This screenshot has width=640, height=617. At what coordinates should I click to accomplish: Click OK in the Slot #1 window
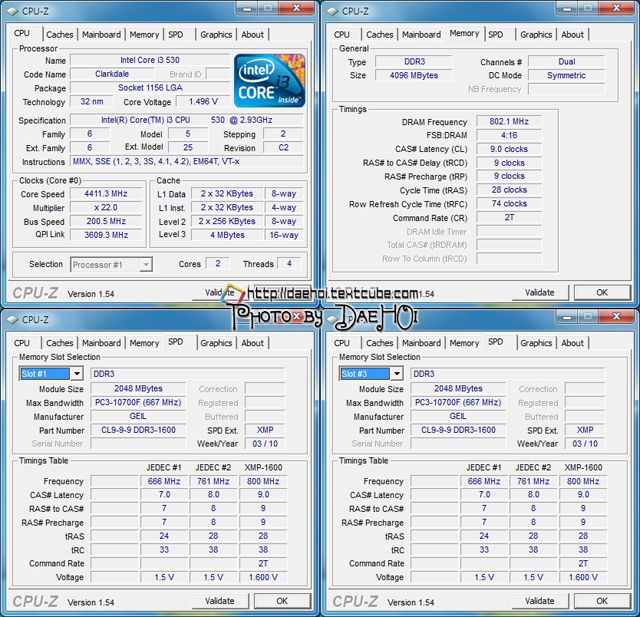point(282,601)
